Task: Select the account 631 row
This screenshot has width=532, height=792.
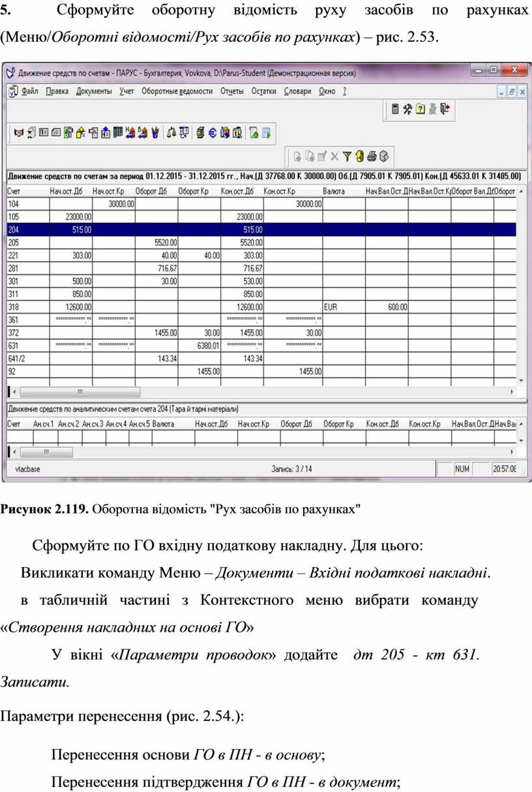Action: (261, 346)
